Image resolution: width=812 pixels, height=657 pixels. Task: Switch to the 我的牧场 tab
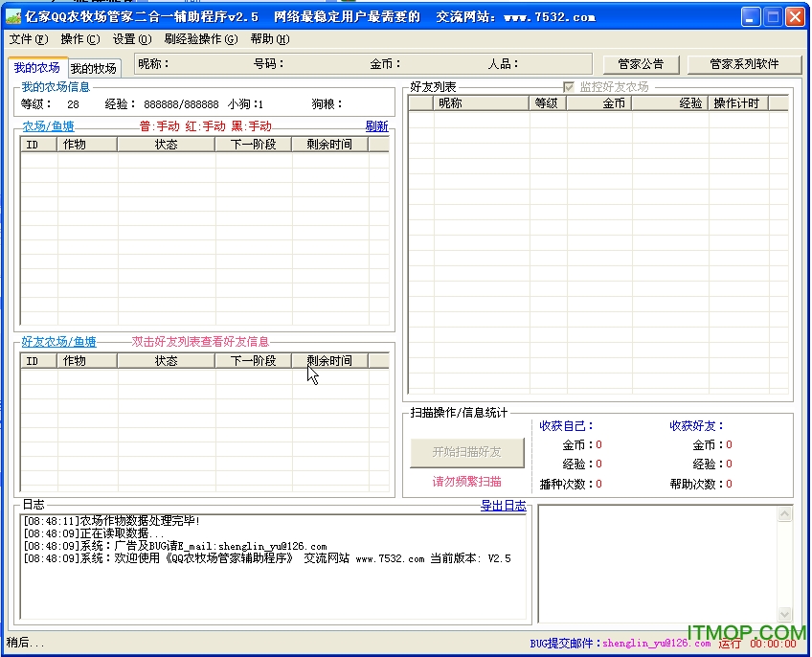(x=94, y=68)
